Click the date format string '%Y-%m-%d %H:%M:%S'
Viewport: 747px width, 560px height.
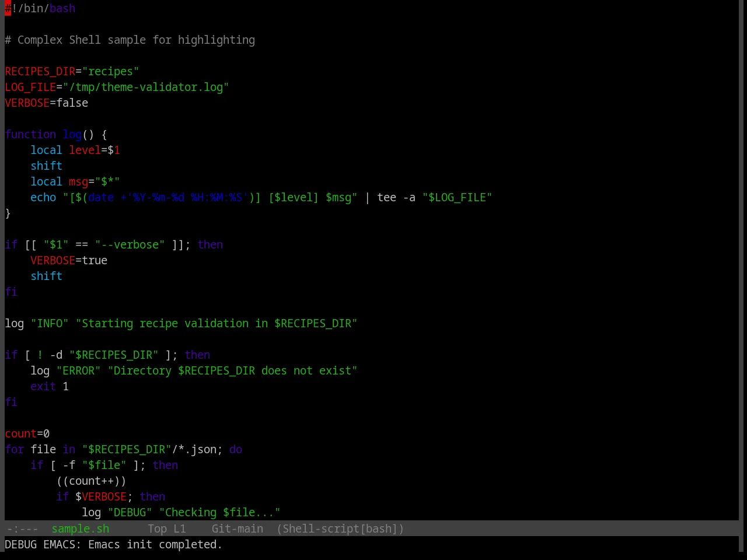(x=187, y=197)
